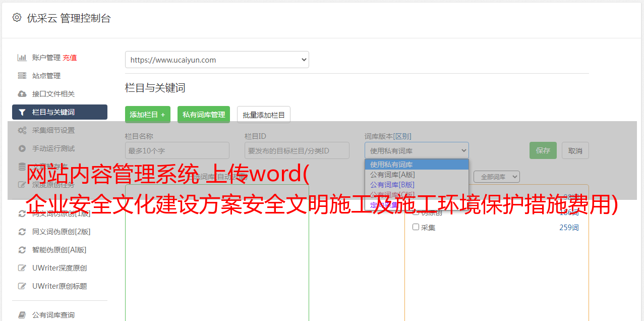
Task: Click the refresh icon for 智能伪原创[AI版]
Action: click(x=22, y=250)
